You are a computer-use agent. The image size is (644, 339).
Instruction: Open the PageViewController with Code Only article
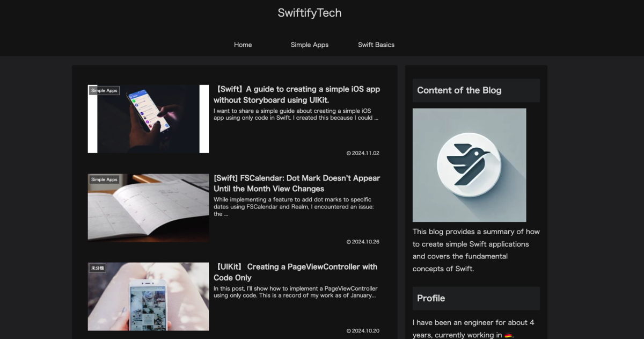(296, 272)
